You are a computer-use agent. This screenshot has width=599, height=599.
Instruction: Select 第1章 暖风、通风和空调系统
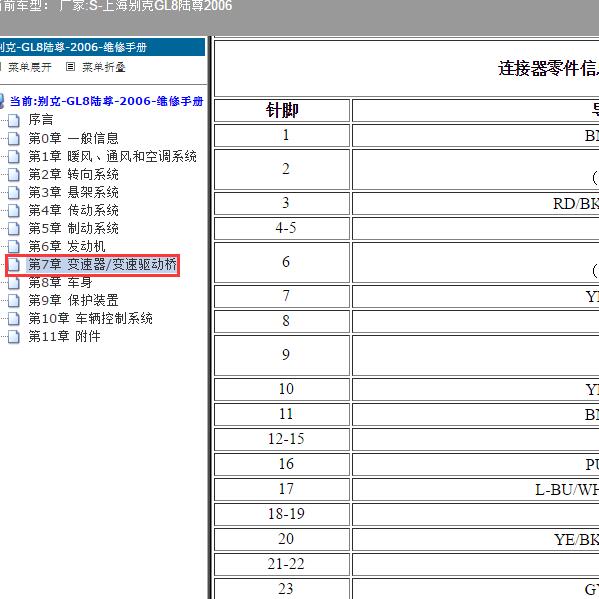tap(113, 156)
